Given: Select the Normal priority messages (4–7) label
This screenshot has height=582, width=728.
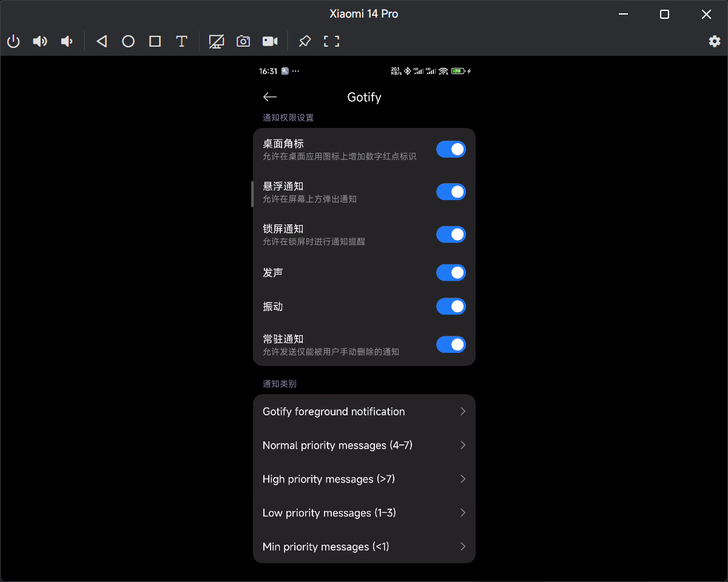Looking at the screenshot, I should pyautogui.click(x=337, y=446).
